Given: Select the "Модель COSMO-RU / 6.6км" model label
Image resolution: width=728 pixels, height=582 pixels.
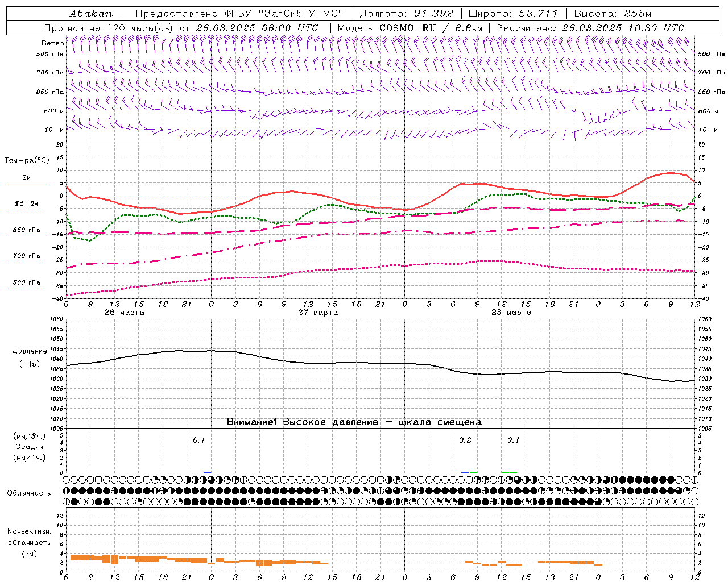Looking at the screenshot, I should click(410, 28).
